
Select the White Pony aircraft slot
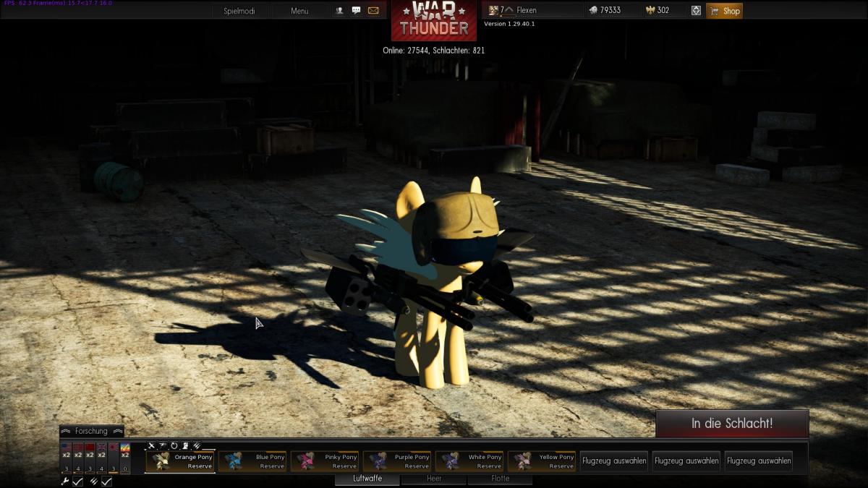click(x=469, y=461)
